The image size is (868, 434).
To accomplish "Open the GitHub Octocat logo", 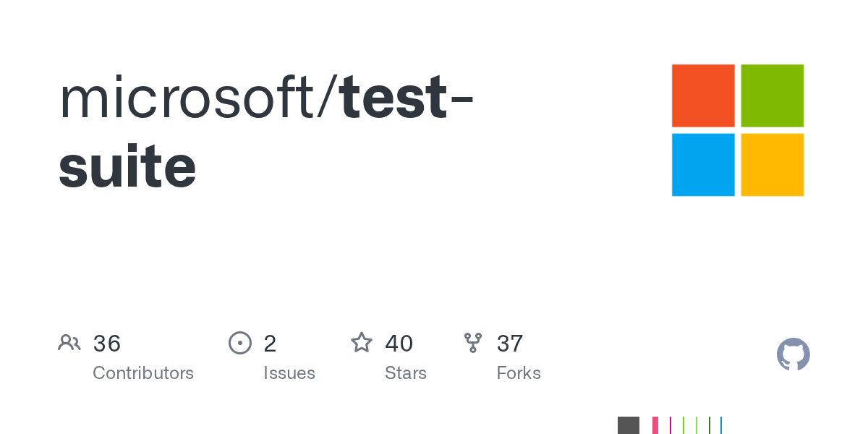I will [x=793, y=354].
